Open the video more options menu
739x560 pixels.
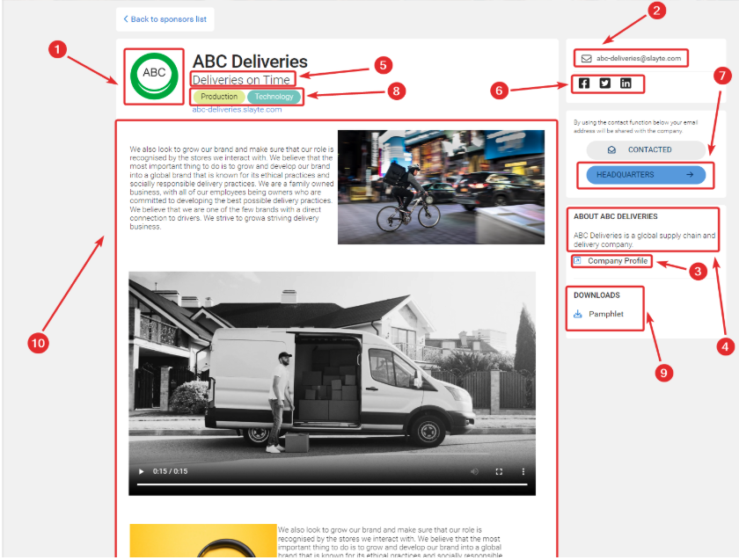tap(523, 472)
